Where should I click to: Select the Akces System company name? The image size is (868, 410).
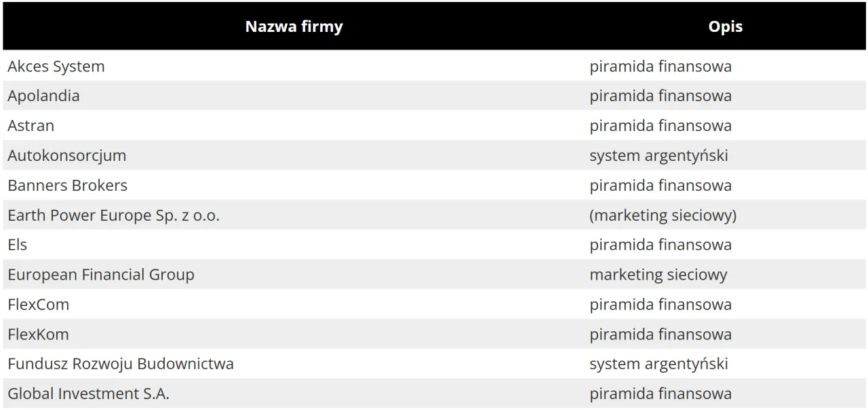click(56, 67)
